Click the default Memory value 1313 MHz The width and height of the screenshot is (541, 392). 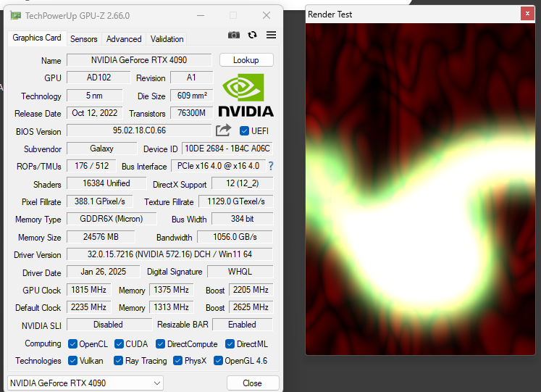click(x=172, y=307)
